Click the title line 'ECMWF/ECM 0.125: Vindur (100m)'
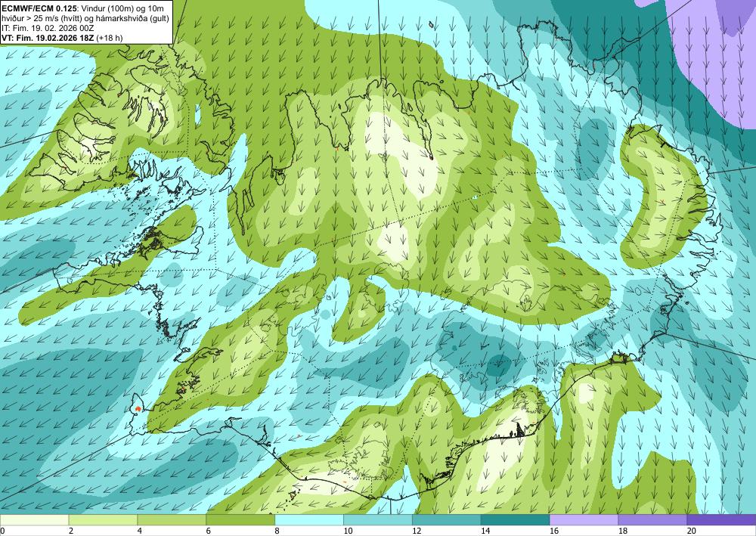 pyautogui.click(x=82, y=8)
